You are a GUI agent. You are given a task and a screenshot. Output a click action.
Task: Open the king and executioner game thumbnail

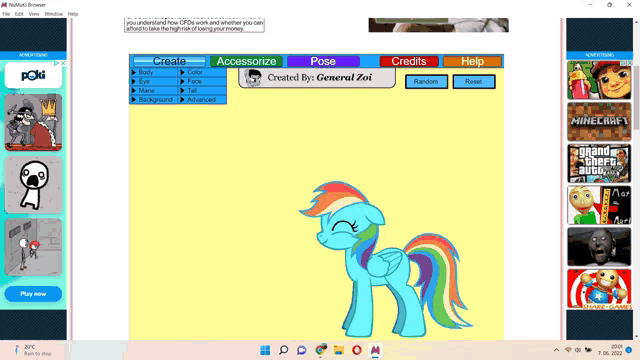[x=33, y=122]
